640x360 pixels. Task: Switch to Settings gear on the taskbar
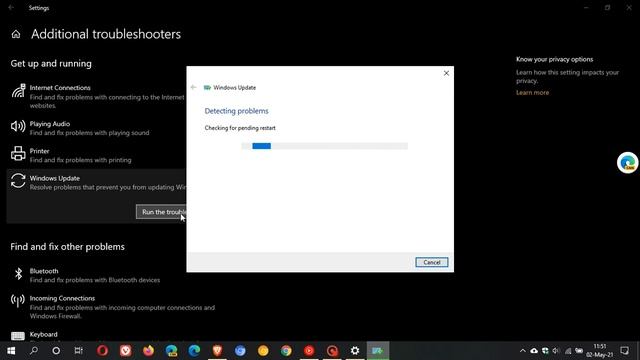point(355,351)
